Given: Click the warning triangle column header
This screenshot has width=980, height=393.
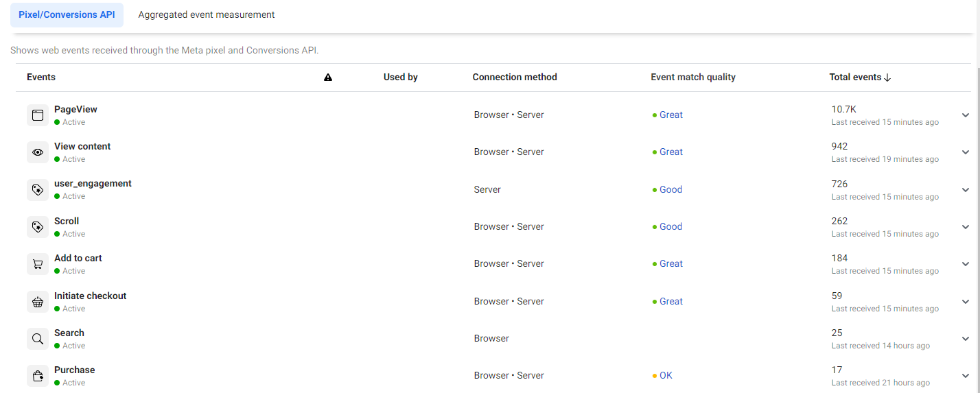Looking at the screenshot, I should click(328, 78).
